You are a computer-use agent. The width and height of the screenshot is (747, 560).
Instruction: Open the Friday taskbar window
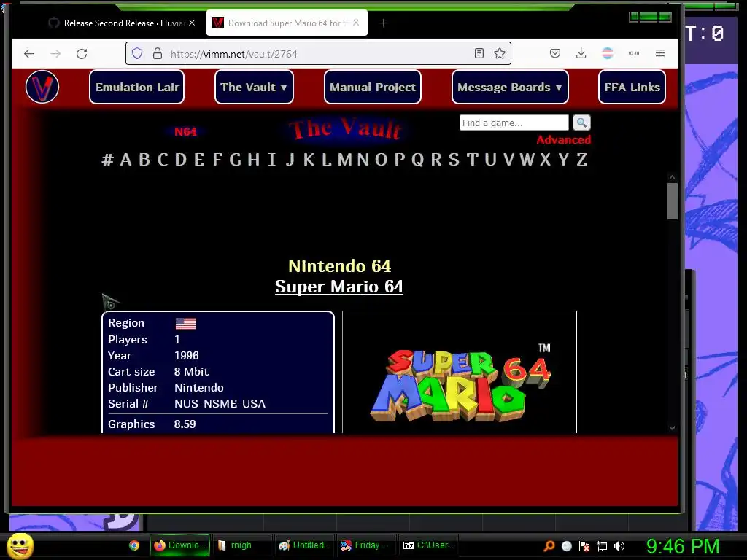coord(366,545)
